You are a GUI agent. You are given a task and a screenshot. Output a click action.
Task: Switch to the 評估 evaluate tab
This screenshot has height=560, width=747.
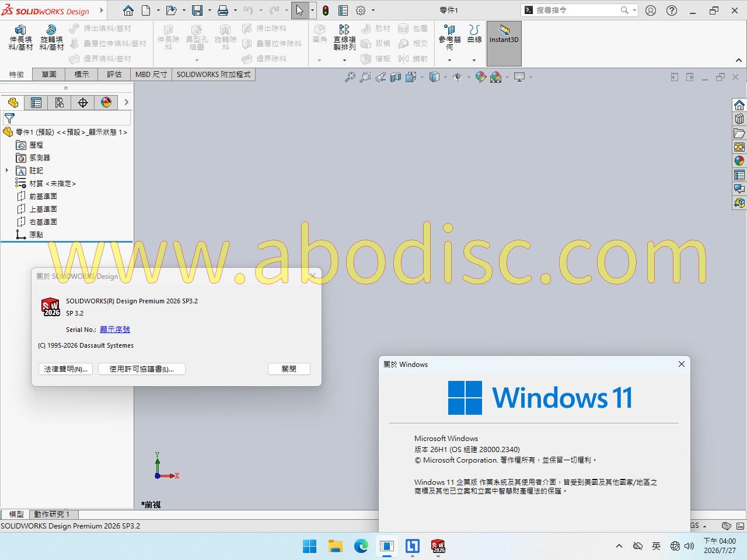114,75
